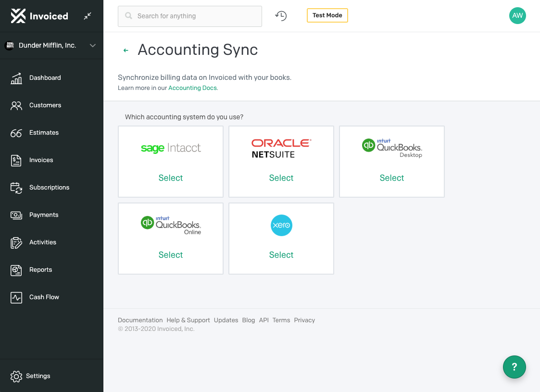
Task: Open Payments cash icon in sidebar
Action: tap(16, 215)
